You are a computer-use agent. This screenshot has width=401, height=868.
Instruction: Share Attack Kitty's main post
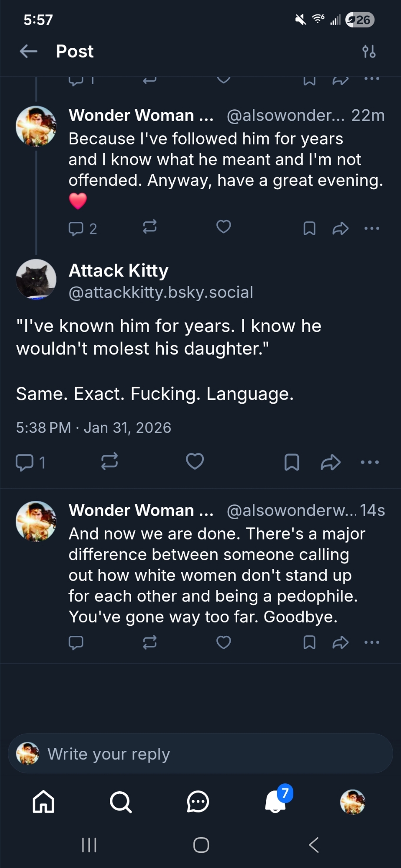331,462
